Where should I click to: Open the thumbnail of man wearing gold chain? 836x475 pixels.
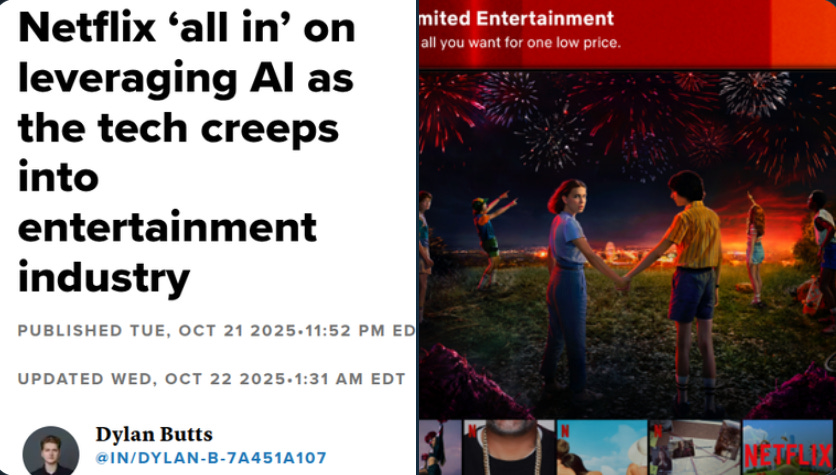tap(509, 447)
